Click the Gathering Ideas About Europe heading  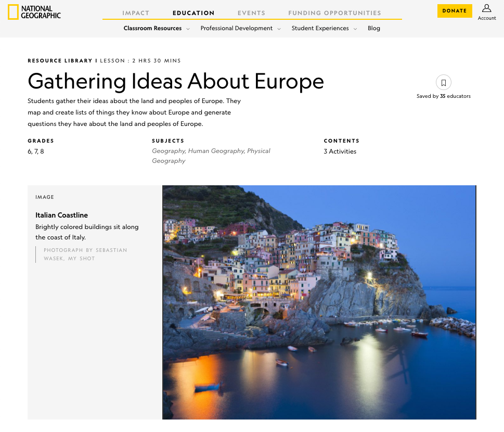click(x=176, y=82)
